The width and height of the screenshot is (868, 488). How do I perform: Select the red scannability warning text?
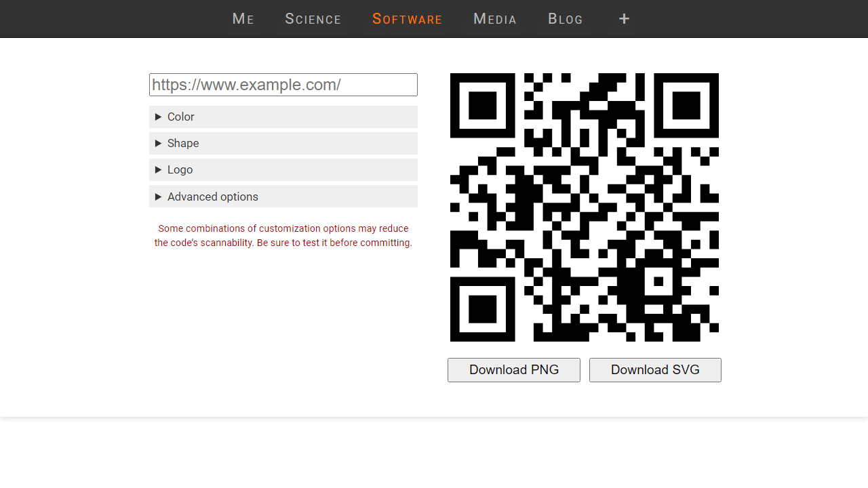283,236
